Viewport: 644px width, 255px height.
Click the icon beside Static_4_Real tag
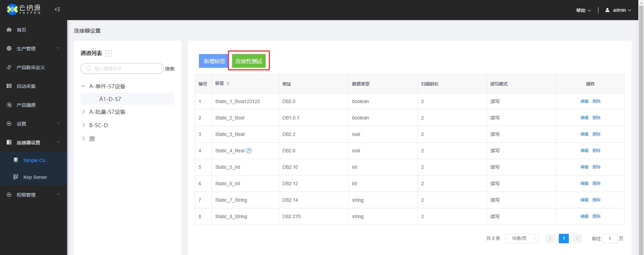pyautogui.click(x=249, y=151)
